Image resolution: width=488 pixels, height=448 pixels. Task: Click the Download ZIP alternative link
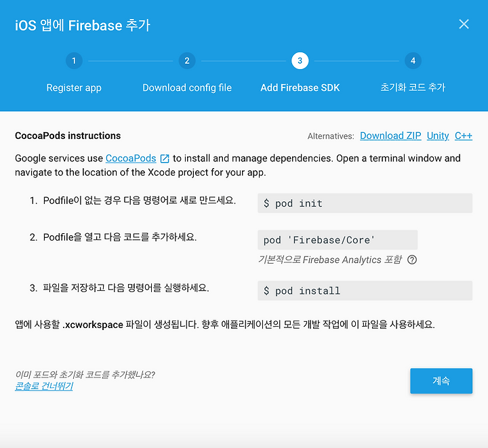390,136
